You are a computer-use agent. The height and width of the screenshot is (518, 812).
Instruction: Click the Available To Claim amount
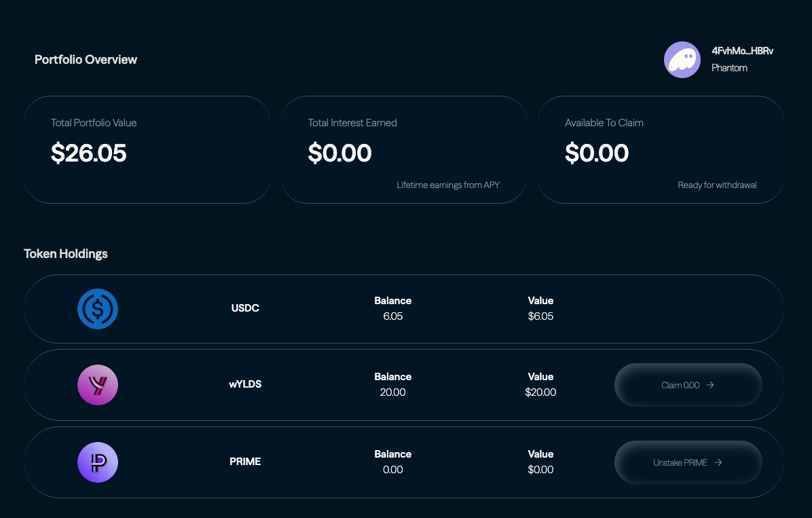click(x=597, y=153)
